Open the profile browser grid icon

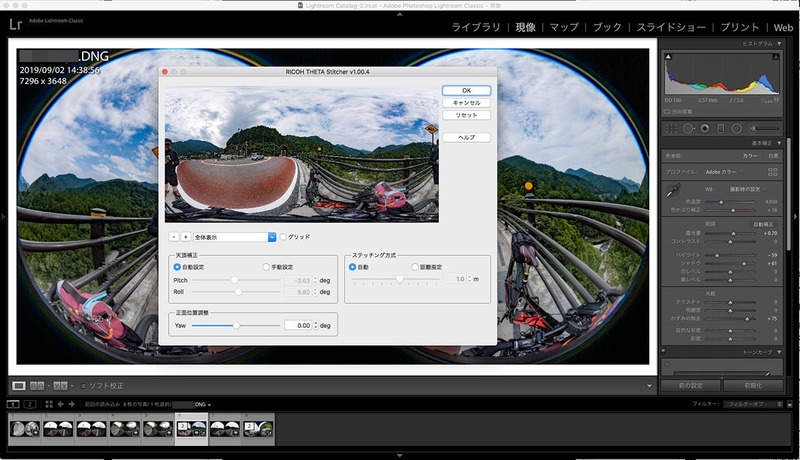tap(772, 172)
